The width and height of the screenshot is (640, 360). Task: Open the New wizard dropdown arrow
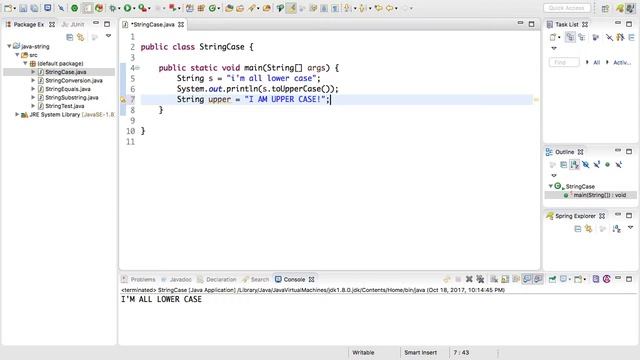tap(14, 8)
